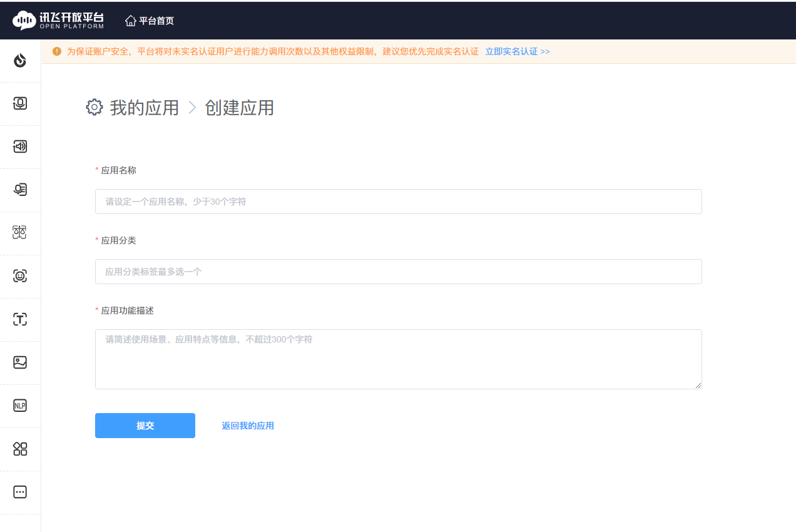Open the speech synthesis speaker icon
The height and width of the screenshot is (532, 796).
tap(20, 146)
